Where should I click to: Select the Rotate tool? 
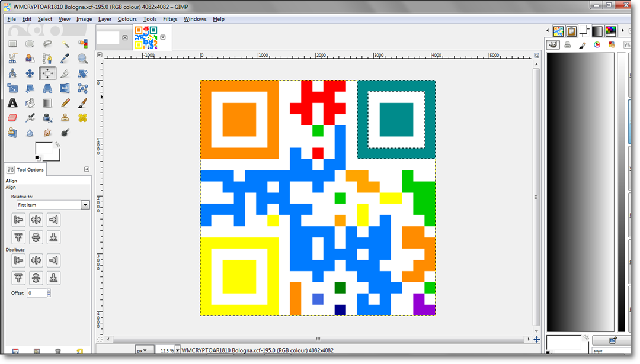pyautogui.click(x=82, y=73)
